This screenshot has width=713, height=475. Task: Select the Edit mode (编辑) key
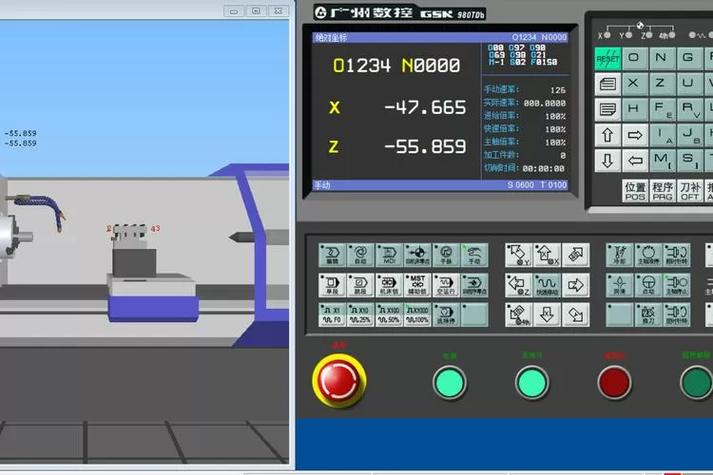pos(332,255)
